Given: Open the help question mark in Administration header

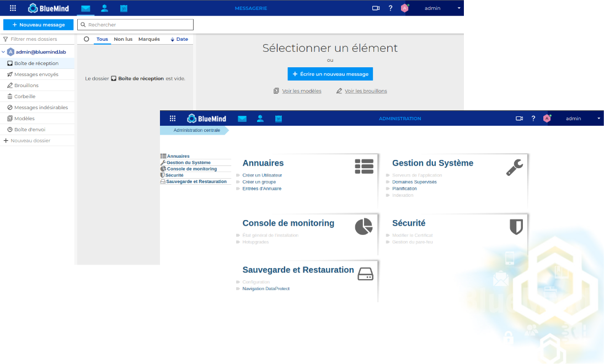Looking at the screenshot, I should pyautogui.click(x=533, y=119).
